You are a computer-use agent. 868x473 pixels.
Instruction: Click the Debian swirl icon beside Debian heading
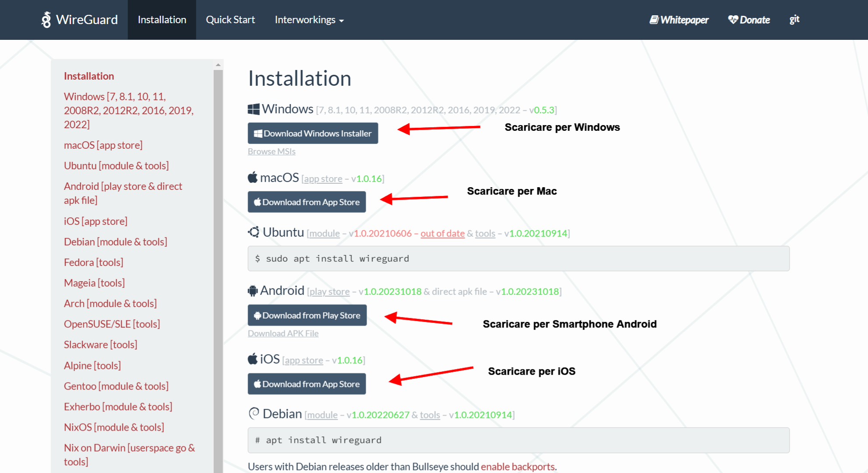(x=254, y=413)
